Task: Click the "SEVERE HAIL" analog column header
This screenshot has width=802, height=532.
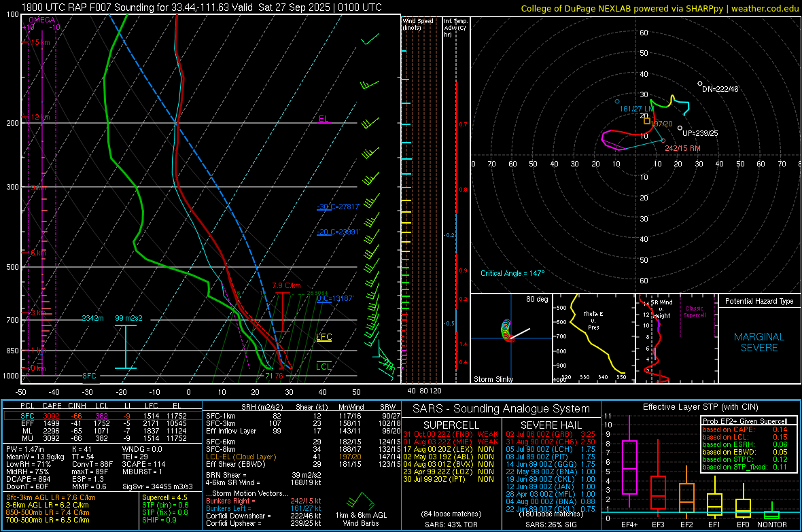Action: point(551,425)
